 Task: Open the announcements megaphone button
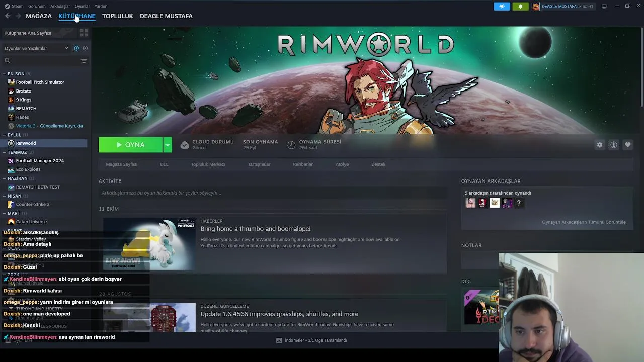point(502,6)
